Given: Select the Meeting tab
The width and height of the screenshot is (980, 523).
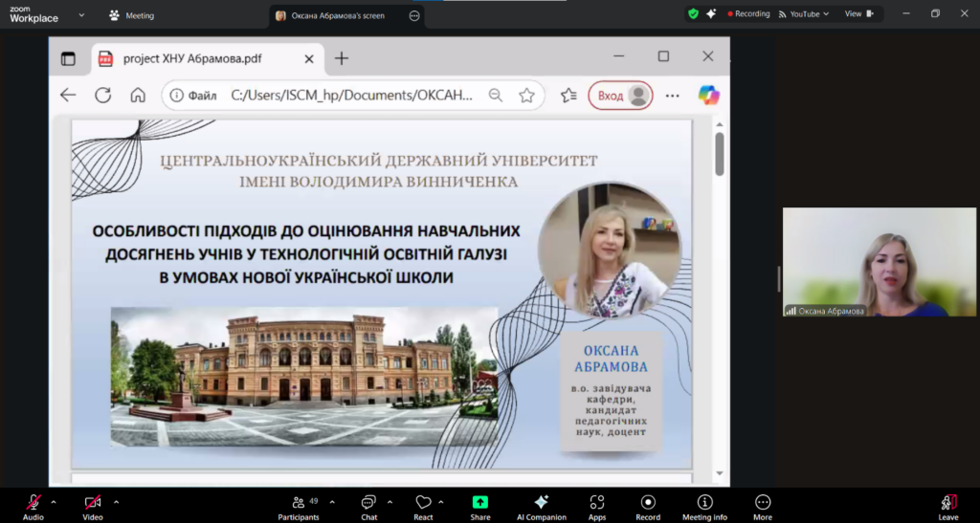Looking at the screenshot, I should click(132, 15).
